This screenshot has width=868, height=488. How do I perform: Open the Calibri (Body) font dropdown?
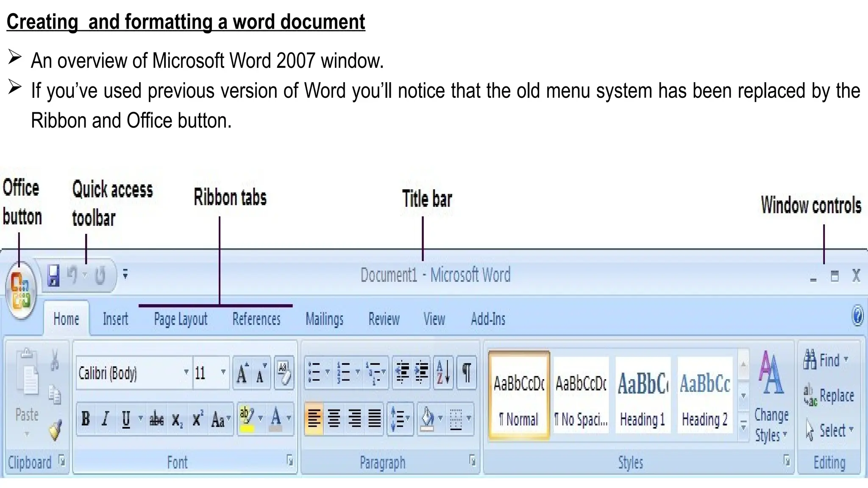[x=186, y=372]
